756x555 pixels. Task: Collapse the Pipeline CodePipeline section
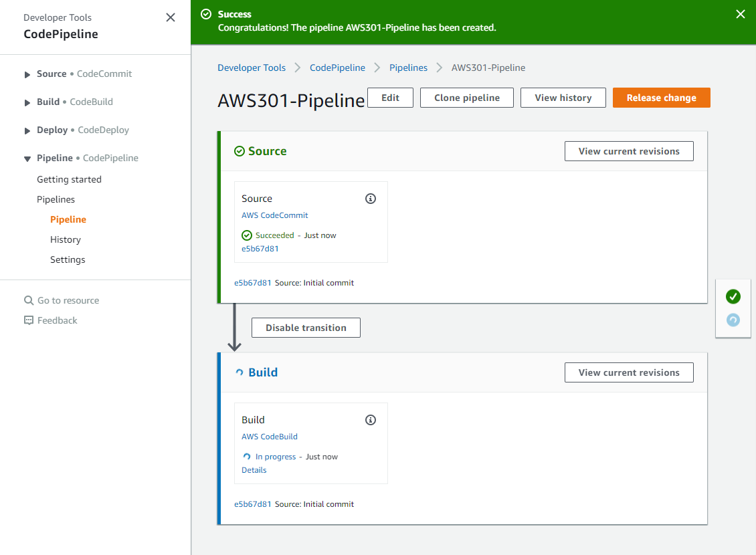point(27,158)
